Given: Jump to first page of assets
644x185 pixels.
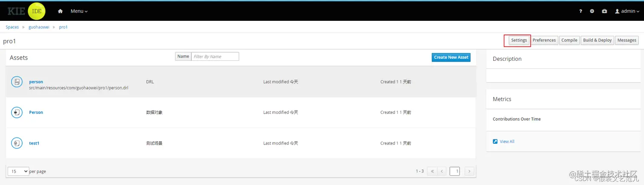Looking at the screenshot, I should pos(432,171).
